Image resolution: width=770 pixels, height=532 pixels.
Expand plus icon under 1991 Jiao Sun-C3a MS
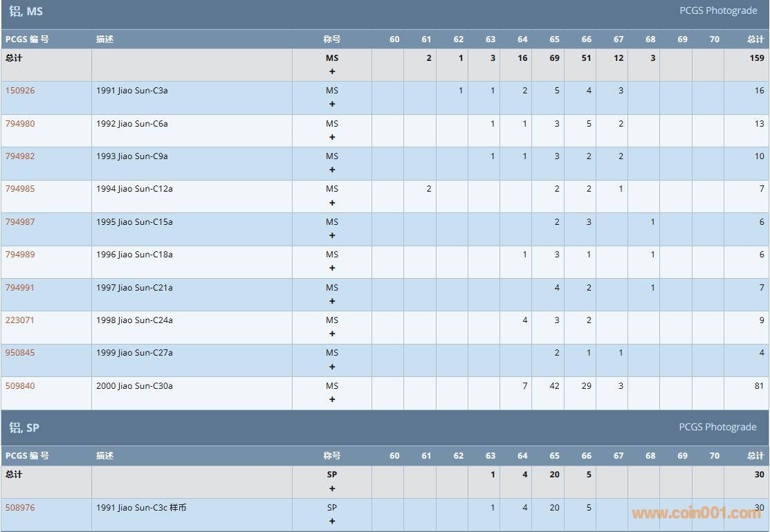coord(332,104)
